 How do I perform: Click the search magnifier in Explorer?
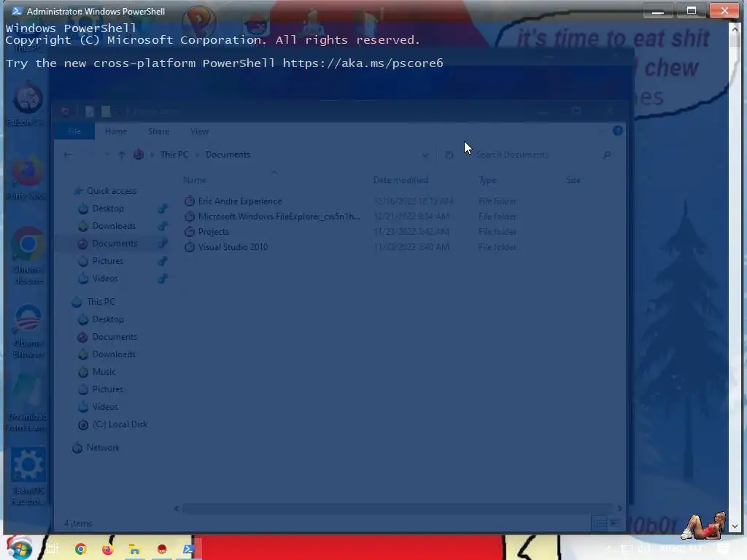coord(606,155)
